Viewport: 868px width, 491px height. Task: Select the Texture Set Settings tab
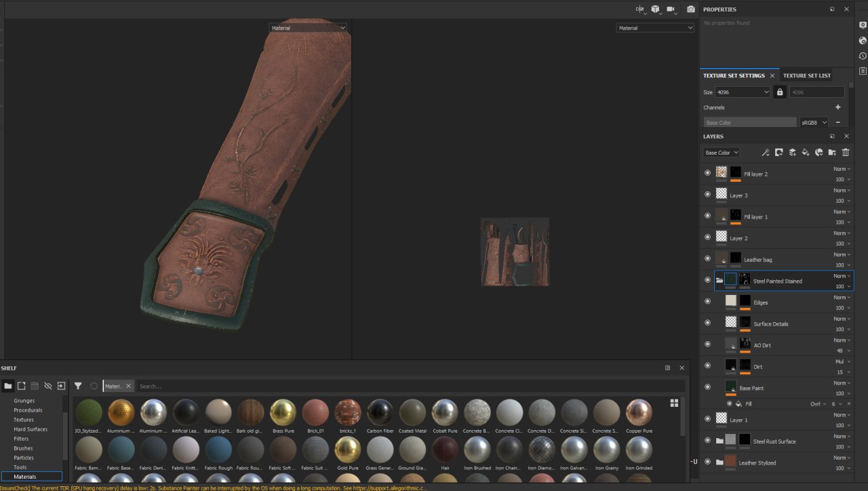(x=734, y=76)
